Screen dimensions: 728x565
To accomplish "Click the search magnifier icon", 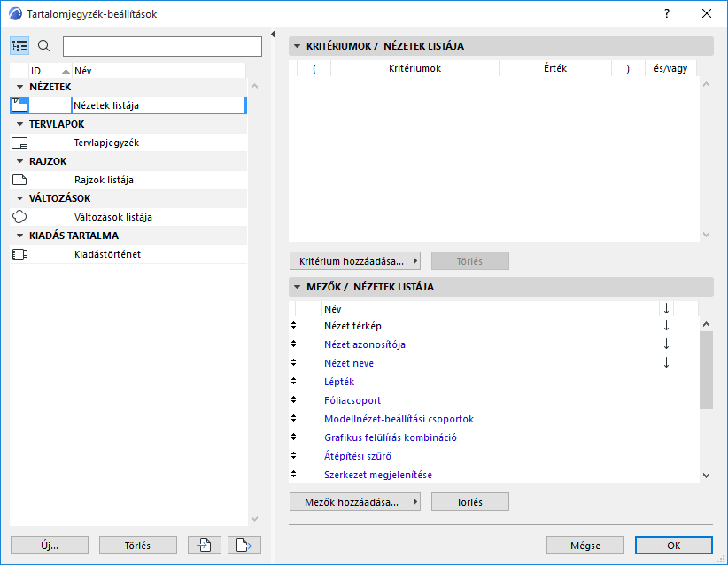I will pos(43,46).
